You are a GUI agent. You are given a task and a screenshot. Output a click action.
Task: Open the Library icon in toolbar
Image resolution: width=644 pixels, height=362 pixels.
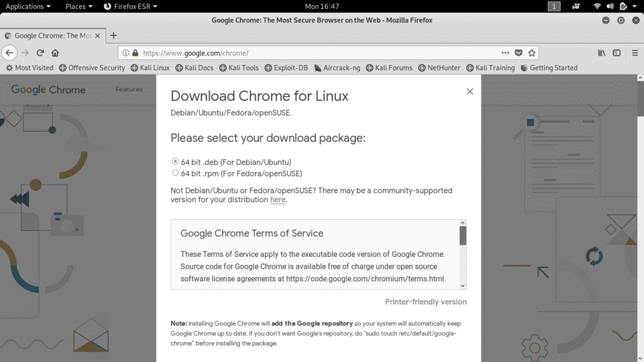pos(602,53)
